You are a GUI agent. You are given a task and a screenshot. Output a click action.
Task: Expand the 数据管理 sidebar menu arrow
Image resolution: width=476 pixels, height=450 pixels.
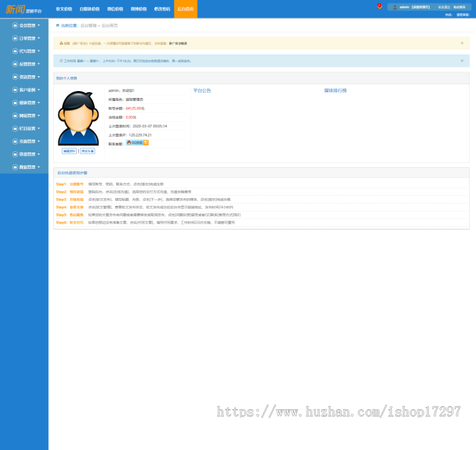tap(39, 167)
